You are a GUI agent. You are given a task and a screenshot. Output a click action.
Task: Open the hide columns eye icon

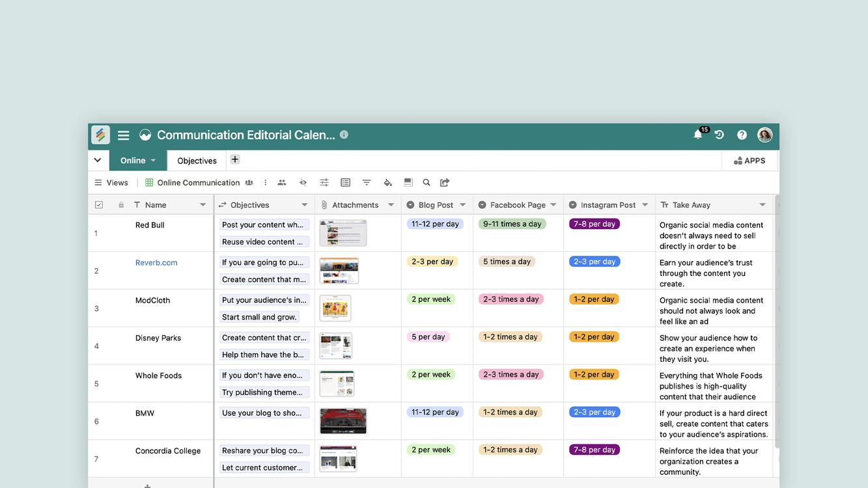click(303, 183)
